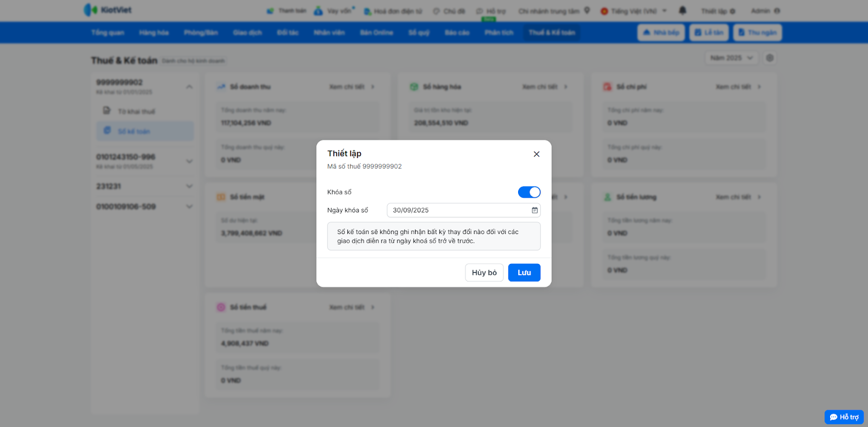The width and height of the screenshot is (868, 427).
Task: Open the Tổng quan menu
Action: (107, 33)
